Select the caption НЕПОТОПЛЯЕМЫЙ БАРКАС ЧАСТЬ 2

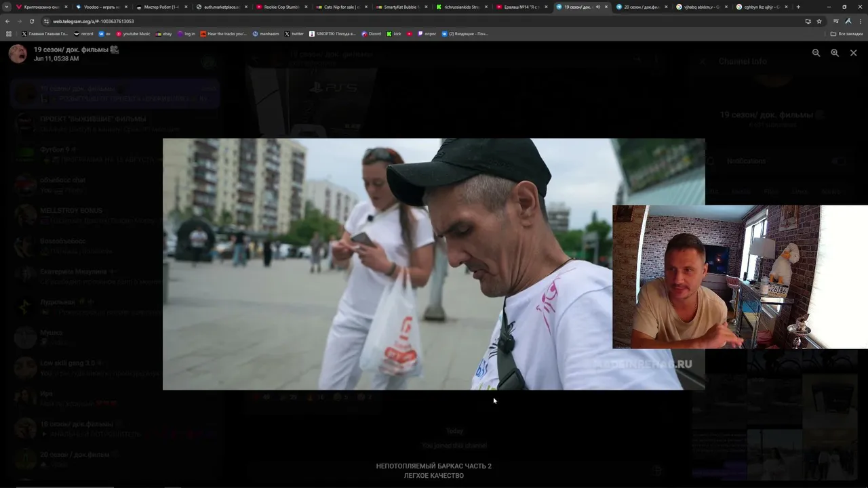[434, 466]
